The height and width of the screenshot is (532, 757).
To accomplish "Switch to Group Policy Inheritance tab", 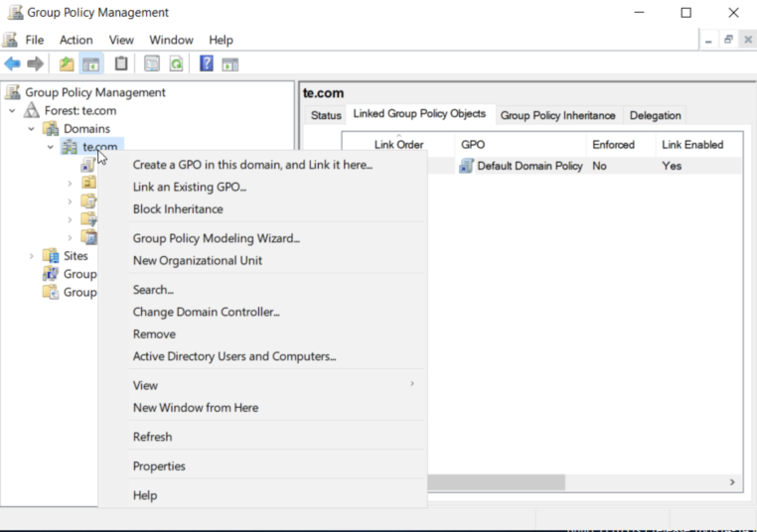I will 558,115.
